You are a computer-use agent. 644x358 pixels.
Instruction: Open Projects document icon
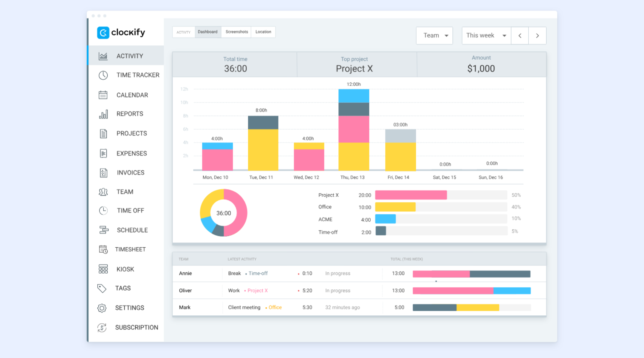point(103,133)
